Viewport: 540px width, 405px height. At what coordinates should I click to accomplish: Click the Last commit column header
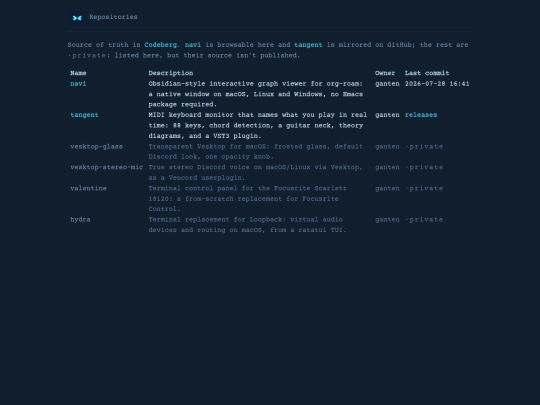(x=427, y=73)
